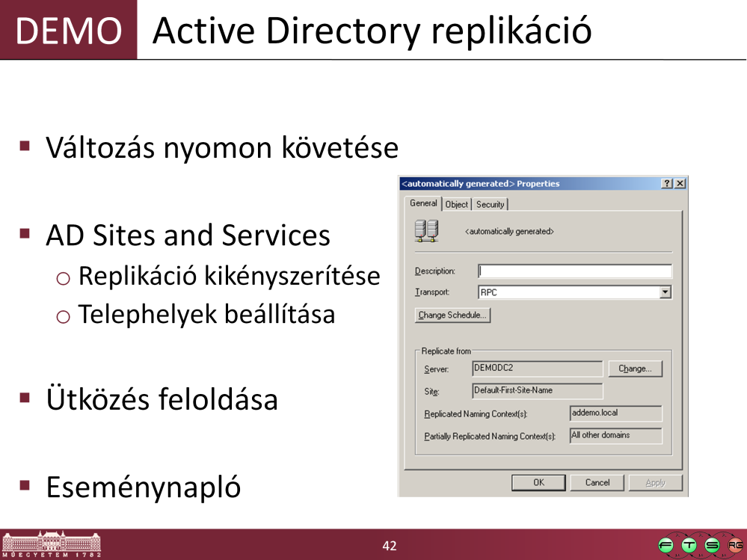The width and height of the screenshot is (747, 560).
Task: Click the help question mark button in title bar
Action: pyautogui.click(x=667, y=183)
